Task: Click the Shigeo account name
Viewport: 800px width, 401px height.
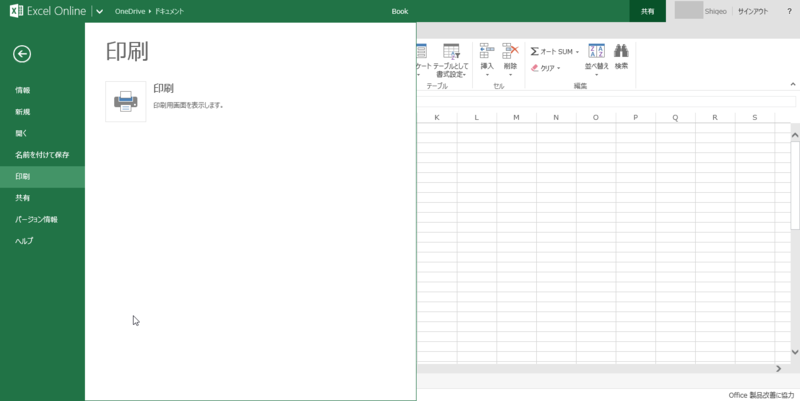Action: coord(715,11)
